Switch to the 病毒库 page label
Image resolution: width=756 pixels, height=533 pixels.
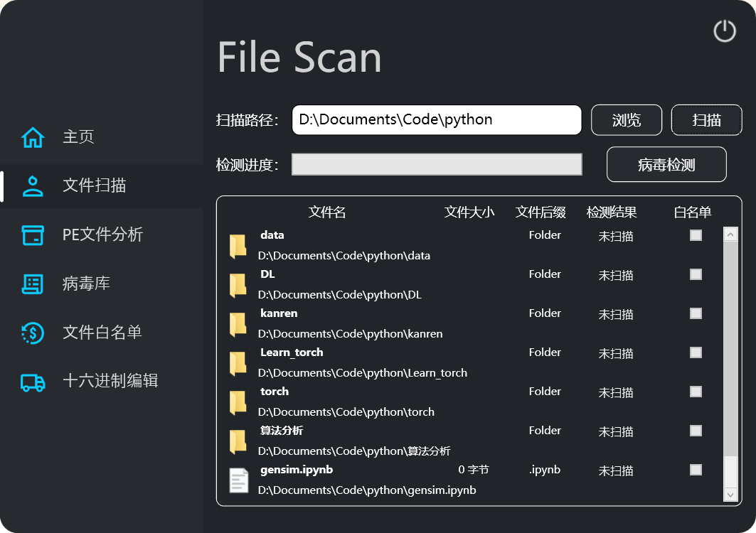[x=86, y=284]
